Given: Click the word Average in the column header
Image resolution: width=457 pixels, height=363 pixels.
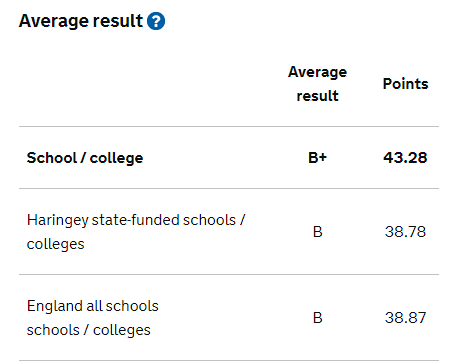Looking at the screenshot, I should click(317, 72).
